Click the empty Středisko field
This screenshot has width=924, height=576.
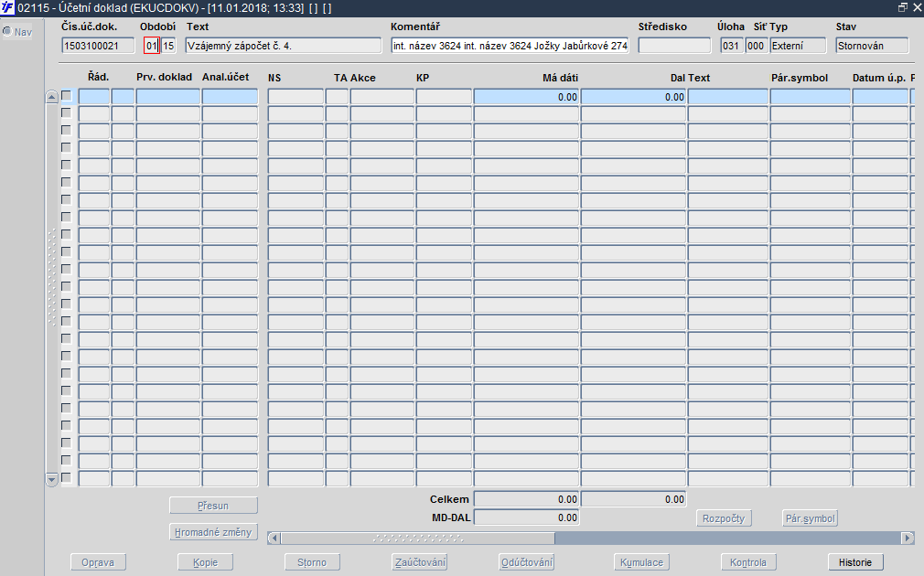[675, 46]
